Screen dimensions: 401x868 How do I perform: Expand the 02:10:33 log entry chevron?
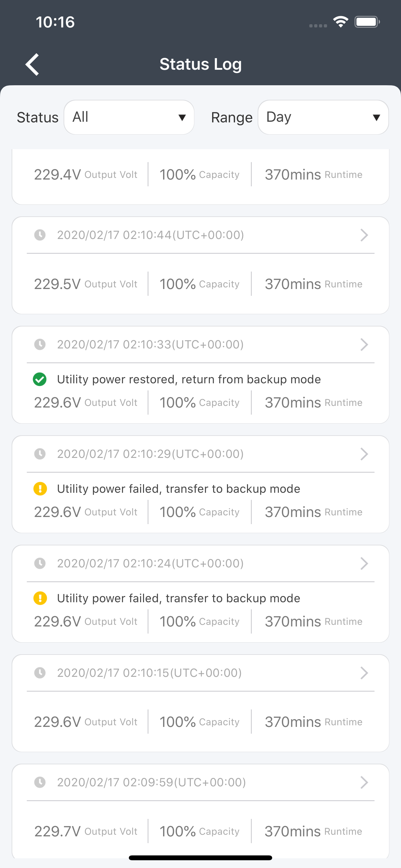click(364, 344)
